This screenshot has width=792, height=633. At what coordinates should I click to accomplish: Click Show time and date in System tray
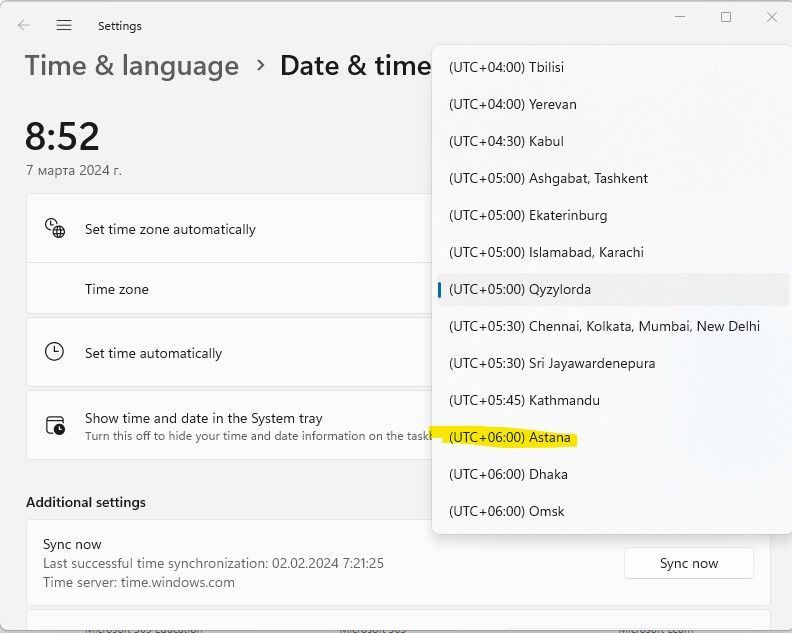click(x=204, y=418)
